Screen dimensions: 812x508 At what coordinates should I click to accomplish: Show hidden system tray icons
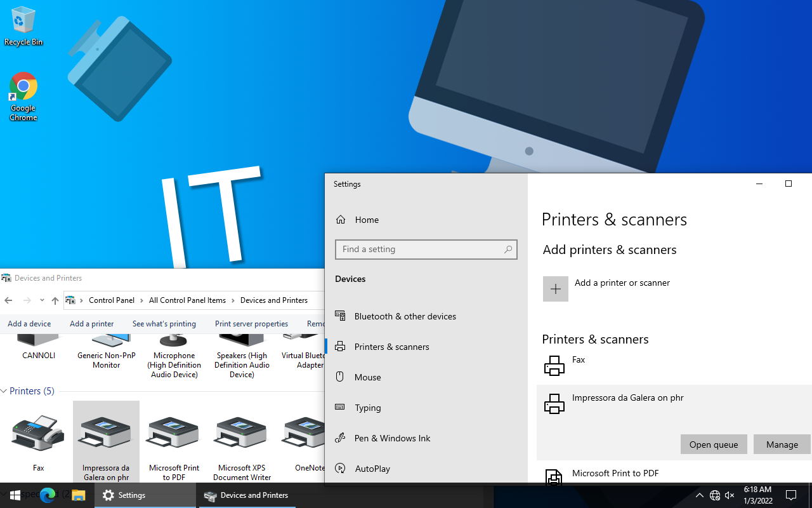[699, 495]
